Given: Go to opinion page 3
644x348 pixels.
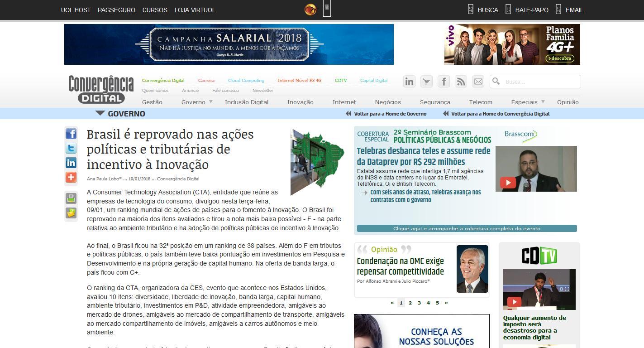Looking at the screenshot, I should point(419,303).
